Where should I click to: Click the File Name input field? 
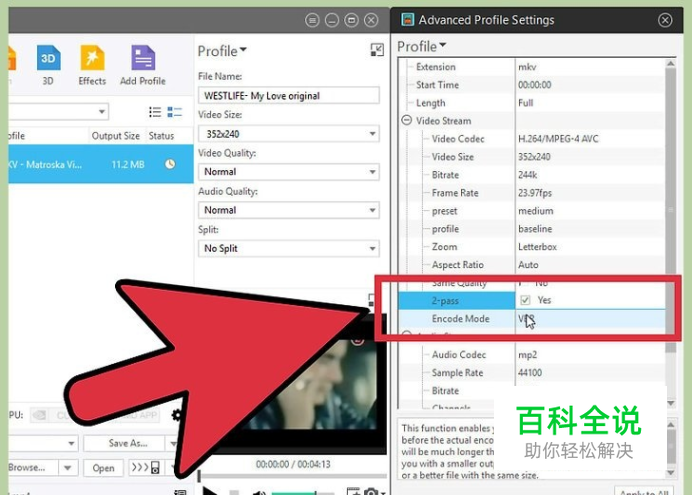pyautogui.click(x=289, y=96)
